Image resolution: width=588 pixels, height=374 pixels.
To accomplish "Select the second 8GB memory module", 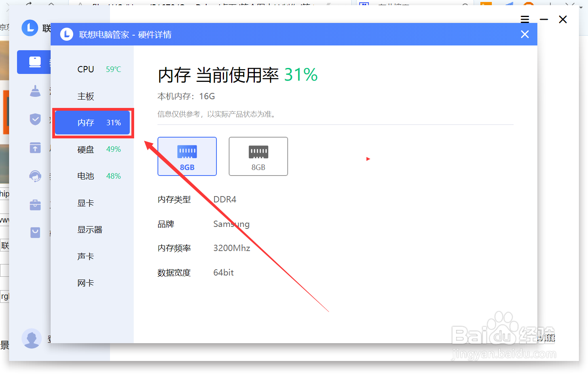I will [x=258, y=156].
